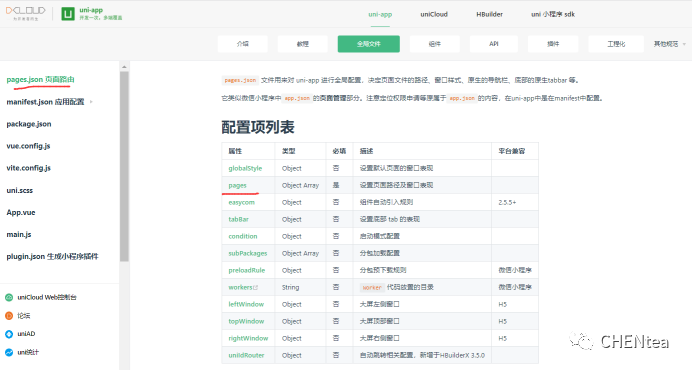Click the sidebar vertical scrollbar thumb
The image size is (692, 370).
tap(124, 166)
